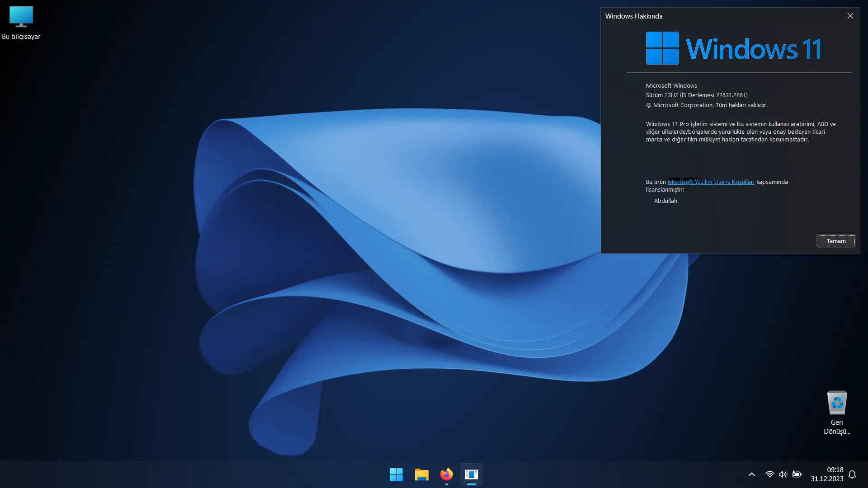Viewport: 868px width, 488px height.
Task: Show hidden system tray icons
Action: (x=752, y=474)
